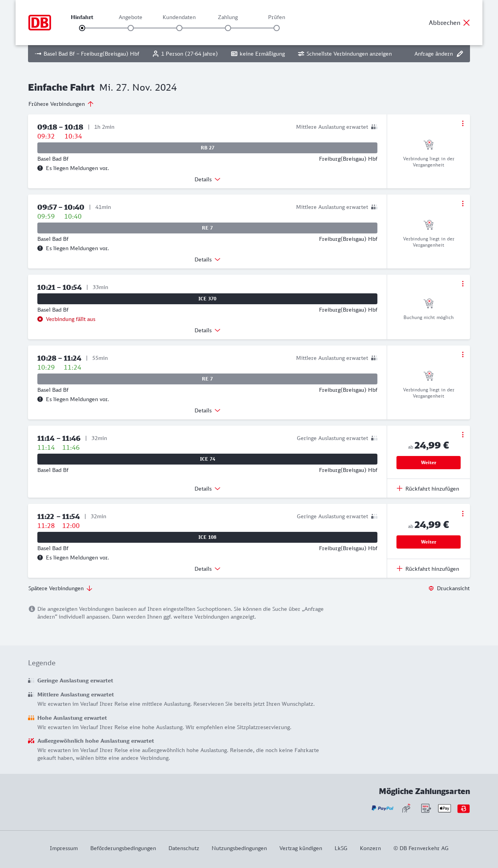
Task: Expand Details for the ICE 74 connection
Action: tap(207, 489)
